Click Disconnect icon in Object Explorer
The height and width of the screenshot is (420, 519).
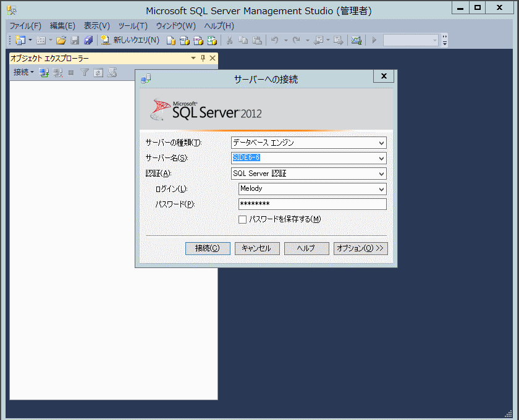pyautogui.click(x=57, y=72)
